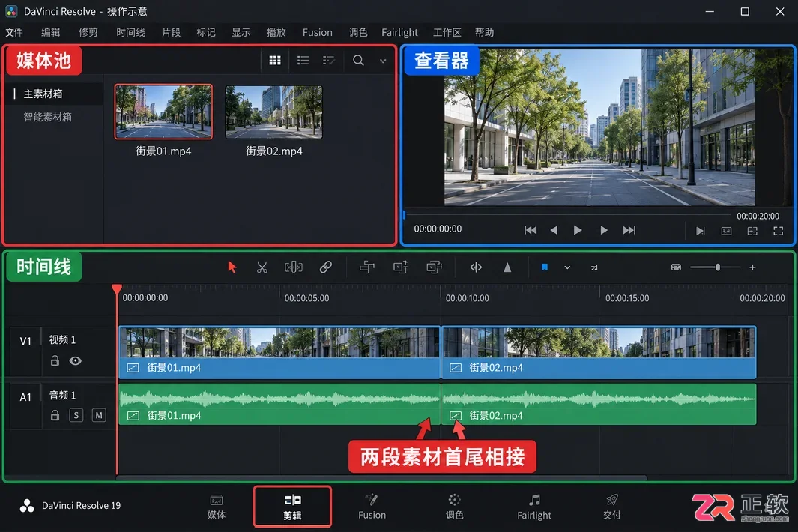Open search in the media pool

[358, 61]
